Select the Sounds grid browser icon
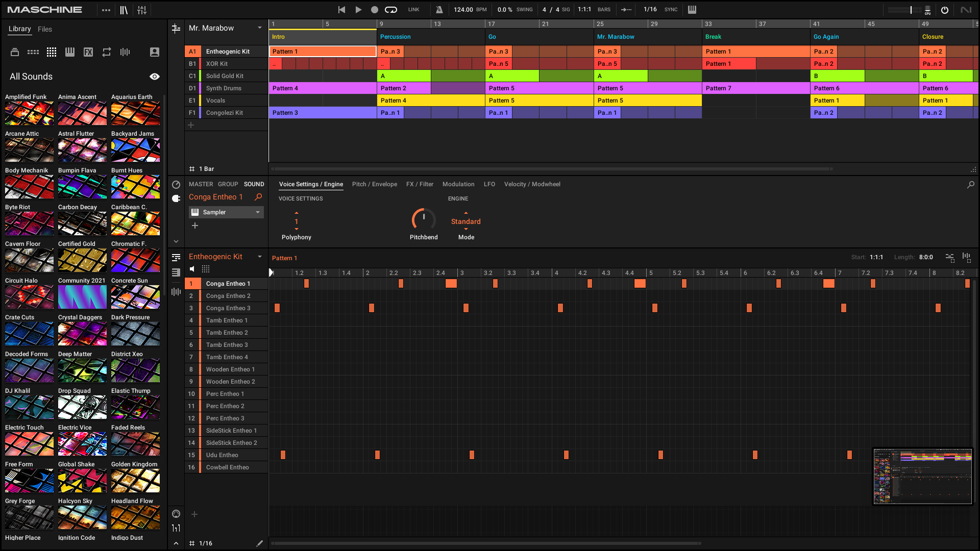This screenshot has width=980, height=551. click(52, 52)
